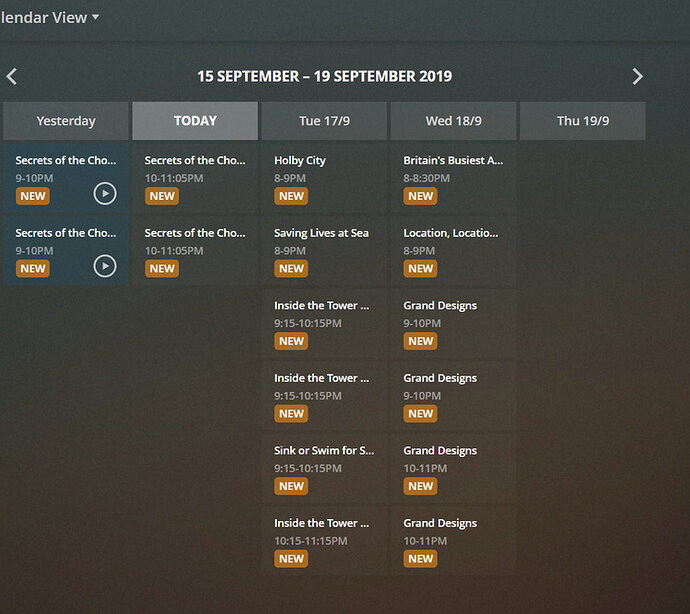
Task: Open Sink or Swim for S... entry
Action: pos(323,451)
